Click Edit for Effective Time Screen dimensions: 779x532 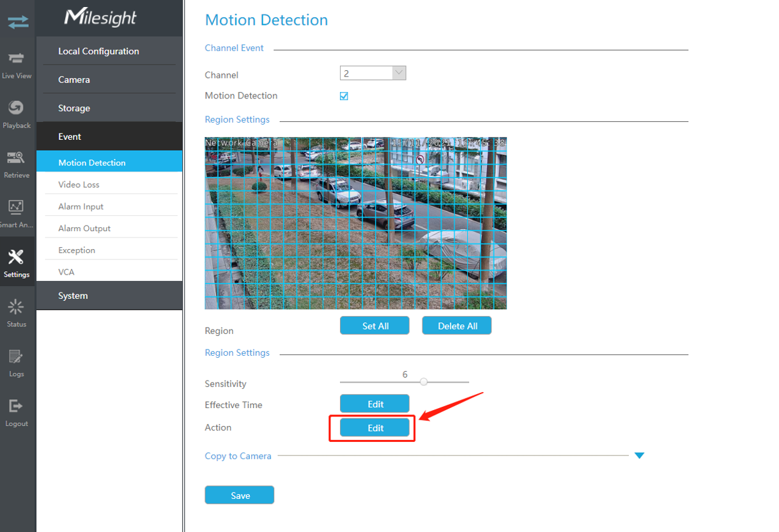click(x=374, y=404)
